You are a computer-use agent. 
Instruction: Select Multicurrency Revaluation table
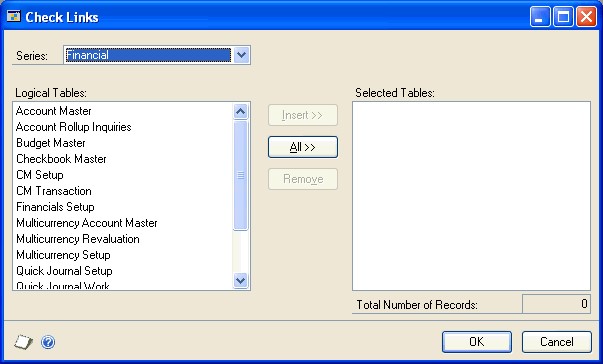pyautogui.click(x=78, y=239)
